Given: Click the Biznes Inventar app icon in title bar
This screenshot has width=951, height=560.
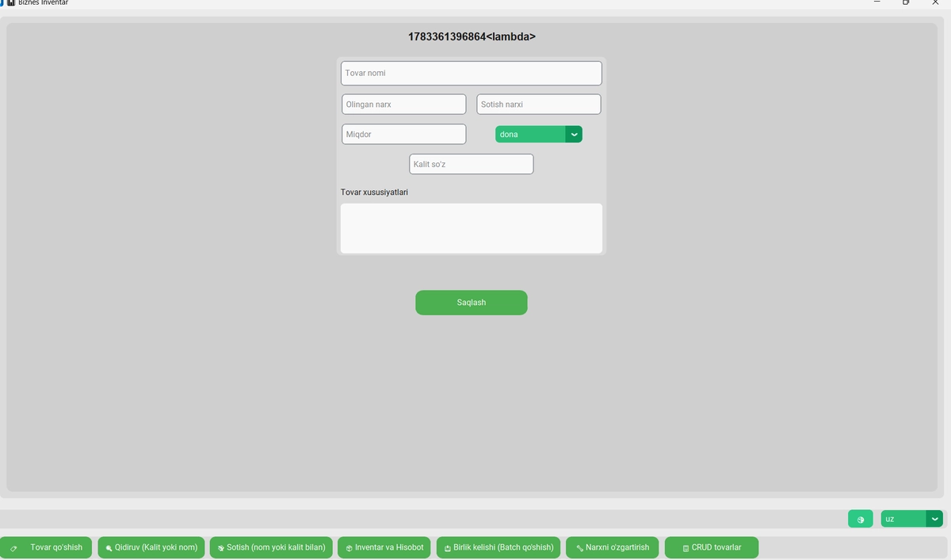Looking at the screenshot, I should [11, 2].
